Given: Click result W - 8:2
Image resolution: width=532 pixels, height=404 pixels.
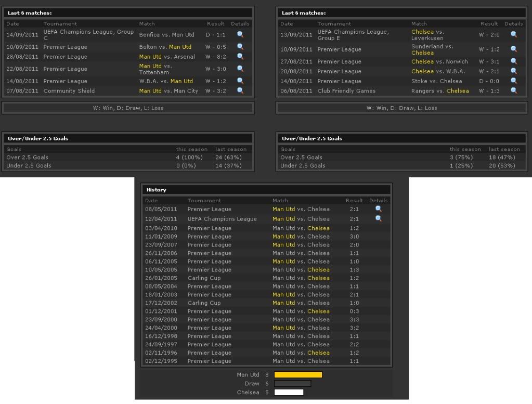Looking at the screenshot, I should [x=215, y=57].
